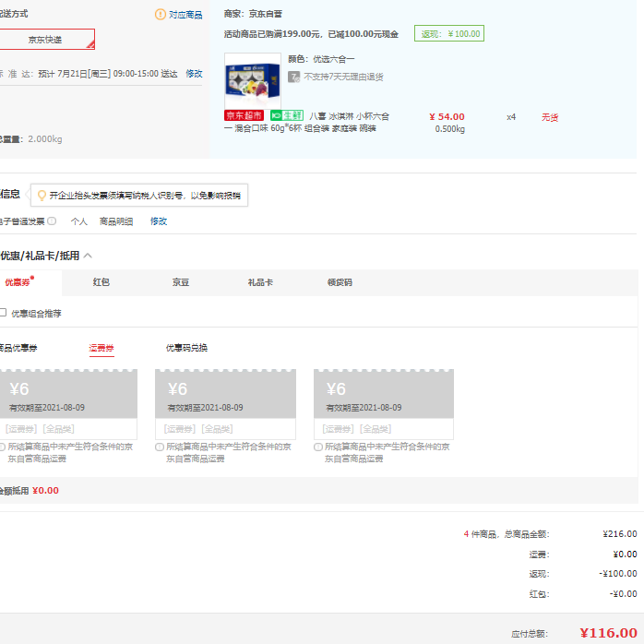Click the third ¥6 freight coupon
Screen dimensions: 644x644
coord(384,404)
